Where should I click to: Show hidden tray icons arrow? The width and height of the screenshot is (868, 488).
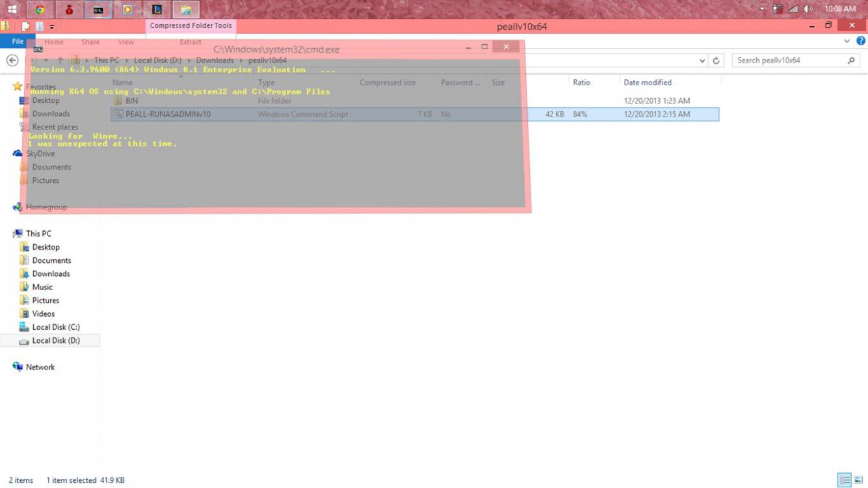(x=763, y=9)
